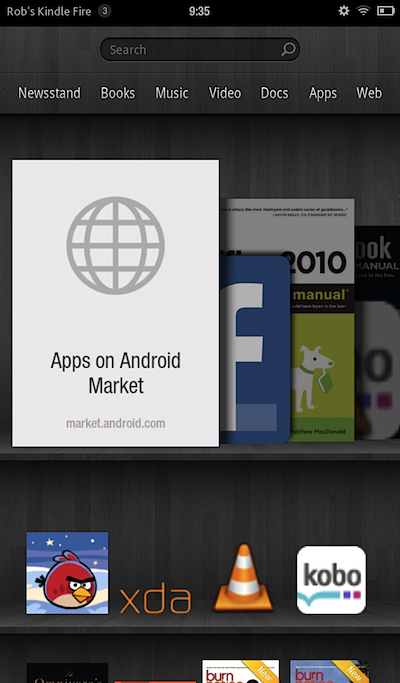This screenshot has height=683, width=400.
Task: Open the Facebook app in carousel
Action: coord(255,350)
